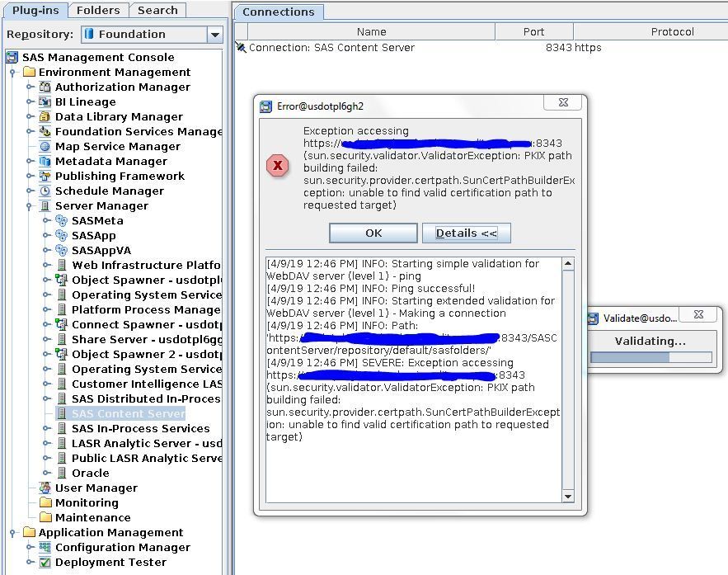The width and height of the screenshot is (728, 575).
Task: Click OK in the error dialog
Action: click(x=373, y=233)
